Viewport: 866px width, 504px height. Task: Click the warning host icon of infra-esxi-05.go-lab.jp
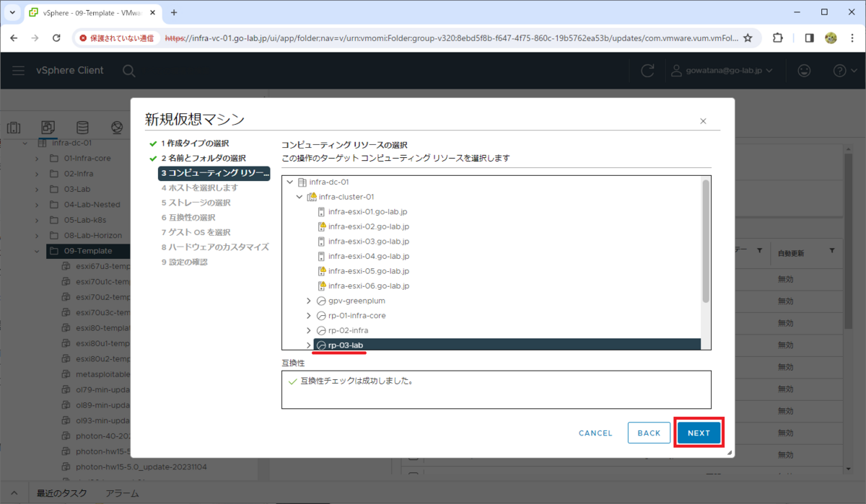[322, 271]
